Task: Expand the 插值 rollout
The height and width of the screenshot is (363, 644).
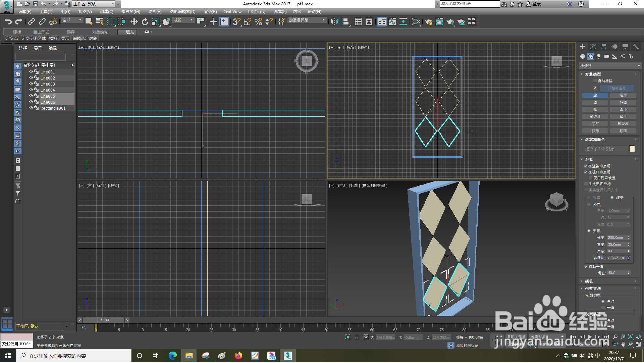Action: (589, 281)
